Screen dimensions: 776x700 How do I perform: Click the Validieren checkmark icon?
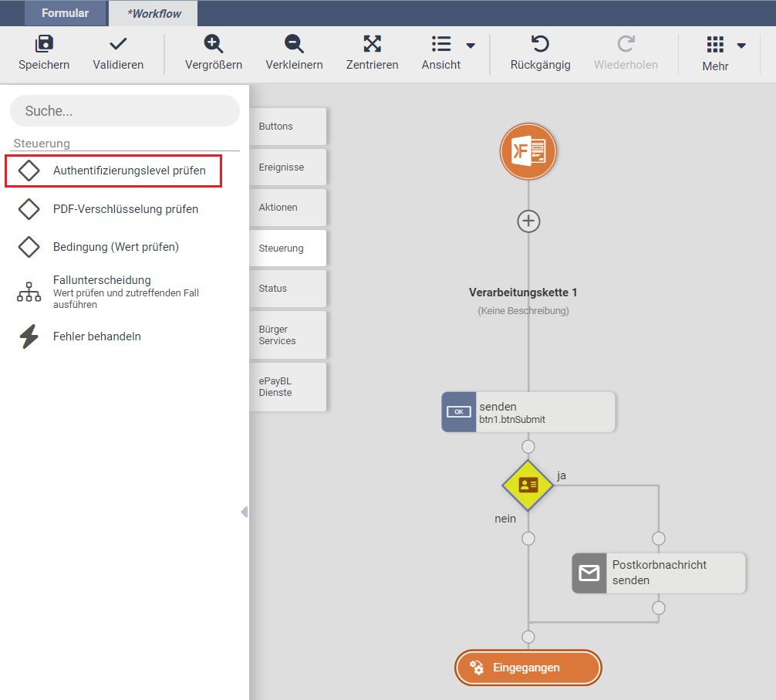118,44
